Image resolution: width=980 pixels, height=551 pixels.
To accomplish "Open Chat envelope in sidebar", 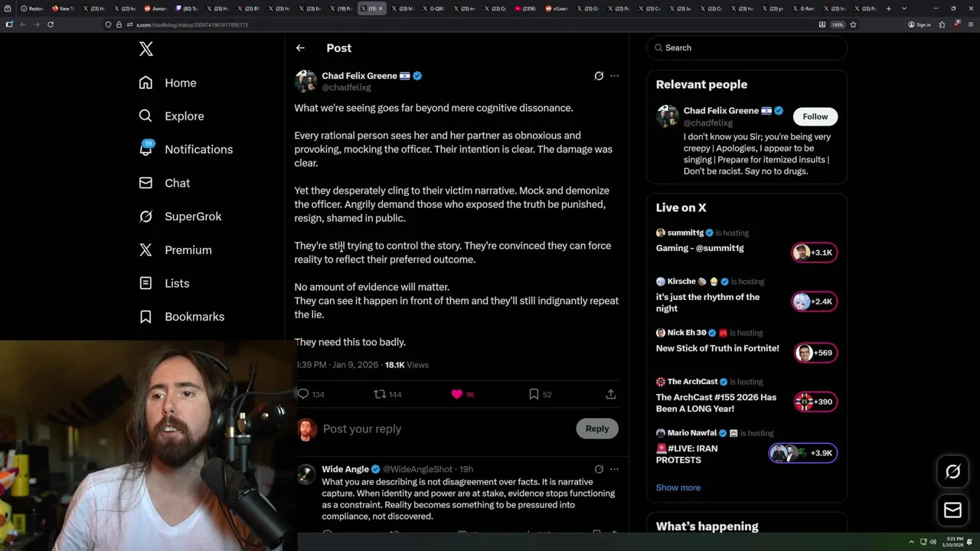I will point(145,183).
